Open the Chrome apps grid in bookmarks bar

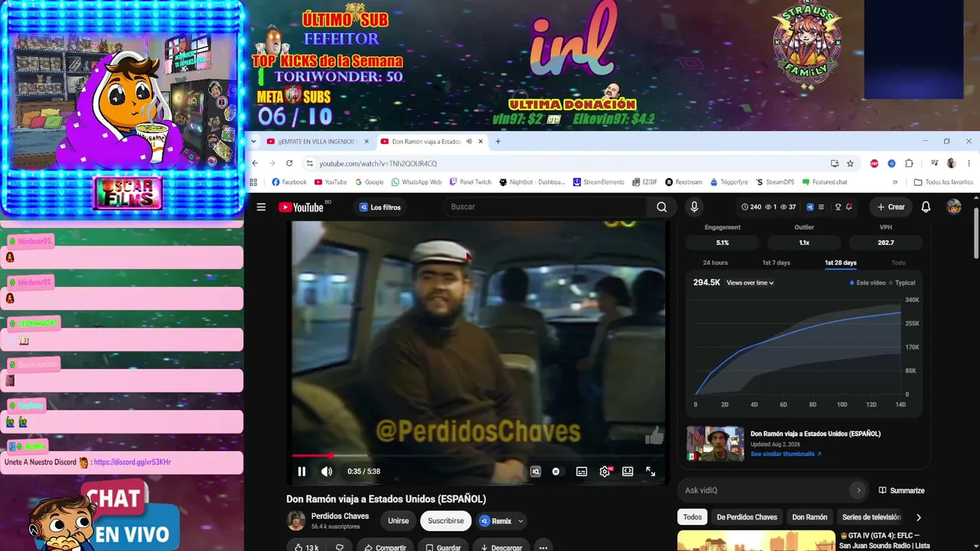pyautogui.click(x=253, y=182)
